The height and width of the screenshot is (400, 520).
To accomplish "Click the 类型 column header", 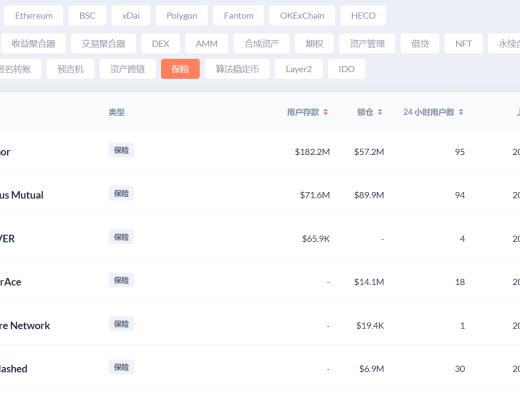I will (x=116, y=112).
